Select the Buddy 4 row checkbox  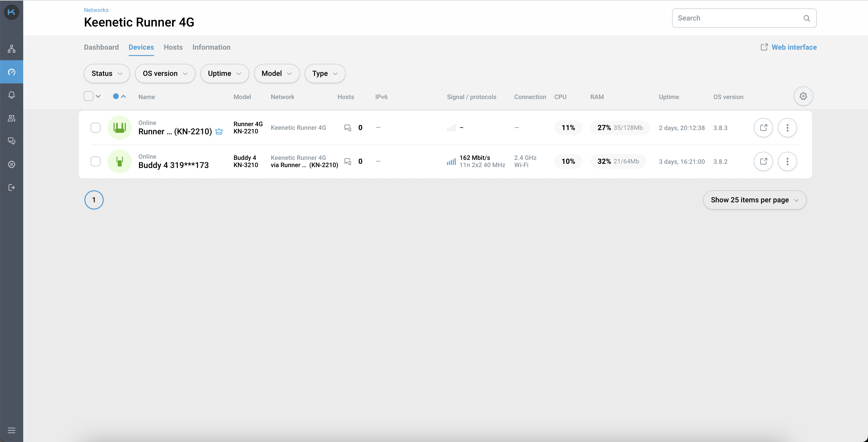(96, 161)
